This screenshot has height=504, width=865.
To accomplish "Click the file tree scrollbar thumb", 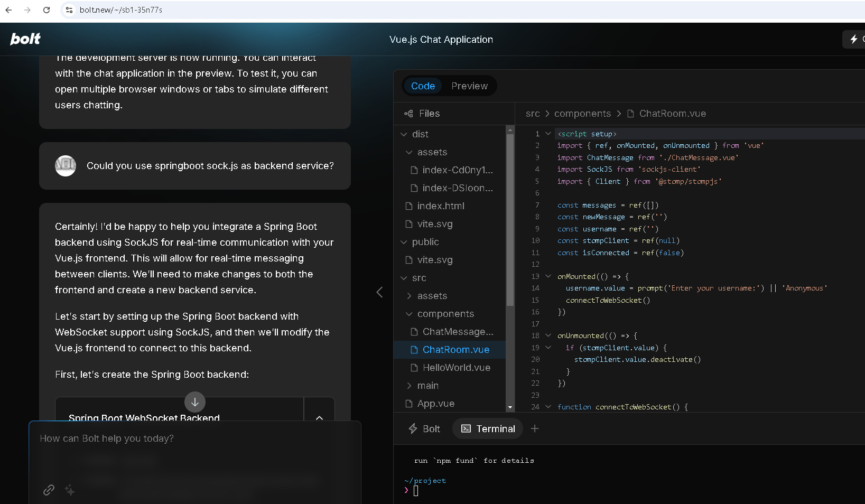I will [510, 220].
